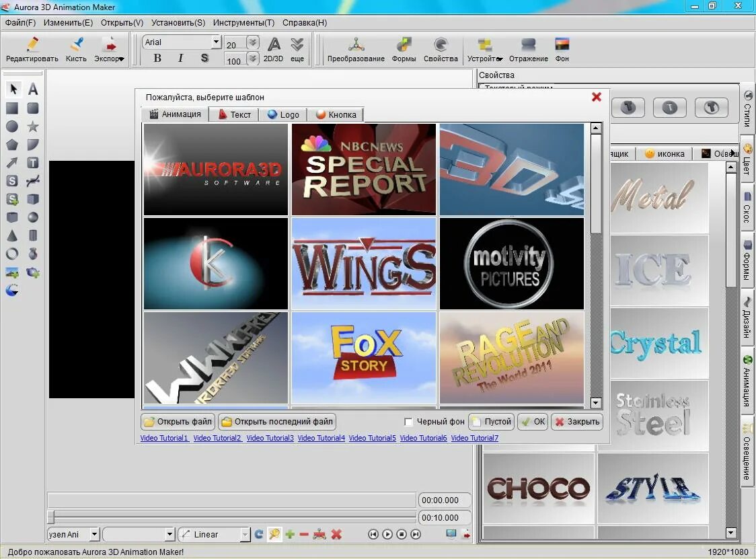Click the Пустой button
This screenshot has width=756, height=559.
(492, 422)
